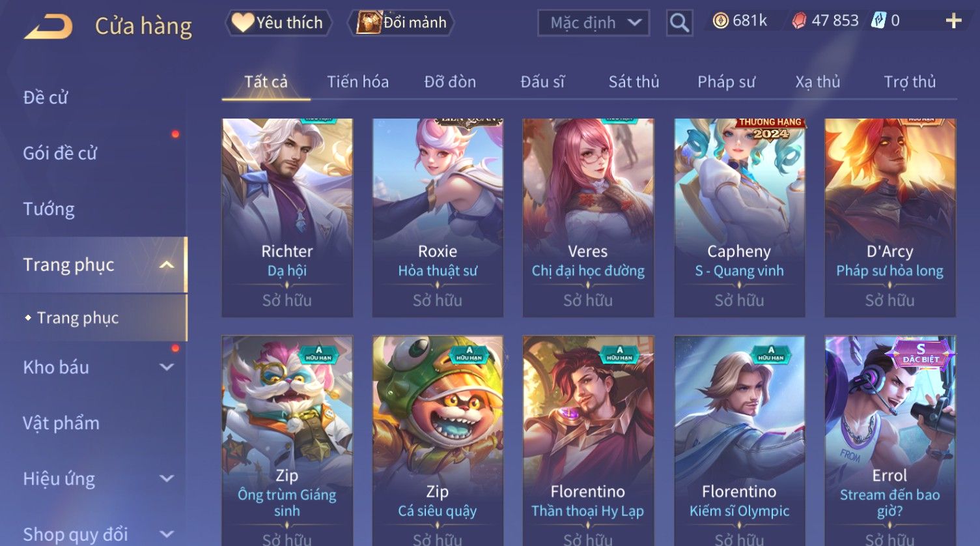
Task: Tap the blue ticket icon showing 0
Action: tap(878, 21)
